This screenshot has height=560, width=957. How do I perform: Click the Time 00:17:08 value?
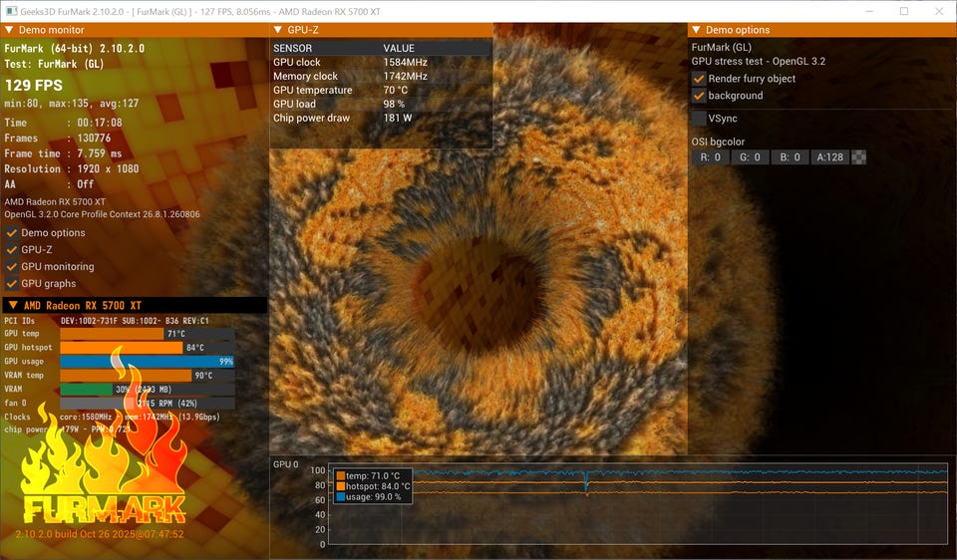(100, 123)
